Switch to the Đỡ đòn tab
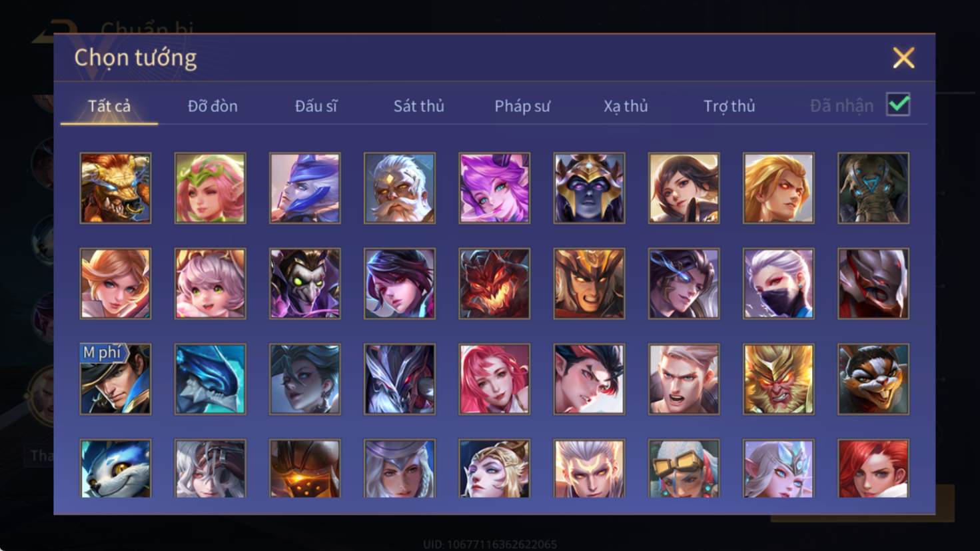The height and width of the screenshot is (551, 980). point(213,106)
